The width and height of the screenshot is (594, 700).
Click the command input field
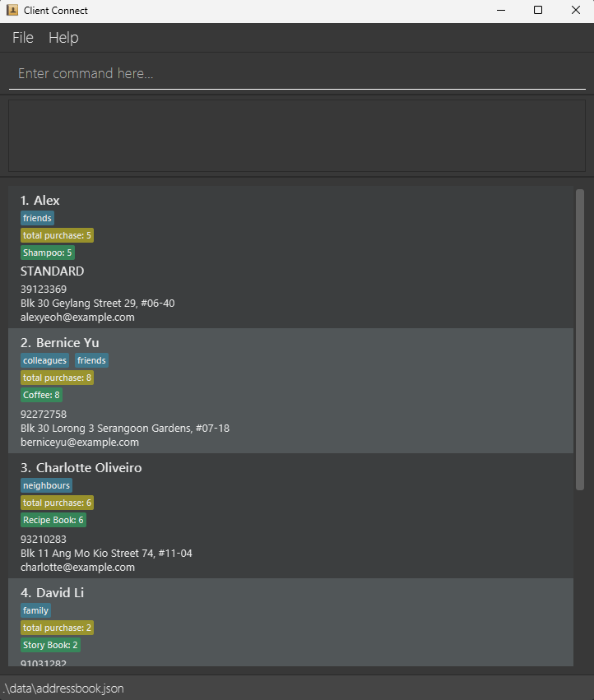click(297, 73)
